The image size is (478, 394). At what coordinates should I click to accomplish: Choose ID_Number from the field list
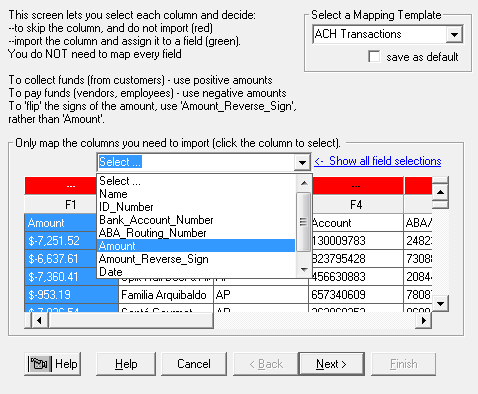[196, 207]
